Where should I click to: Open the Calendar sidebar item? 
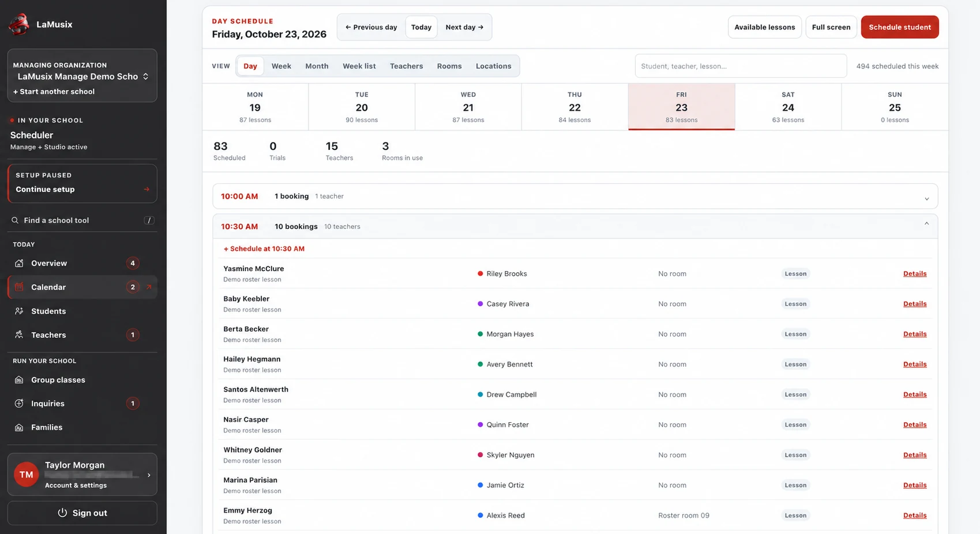tap(82, 287)
